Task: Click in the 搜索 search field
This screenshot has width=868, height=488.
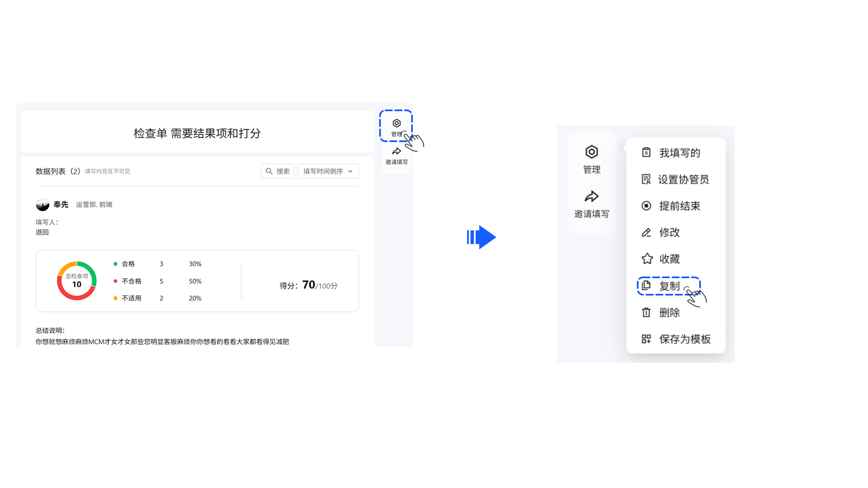Action: coord(278,171)
